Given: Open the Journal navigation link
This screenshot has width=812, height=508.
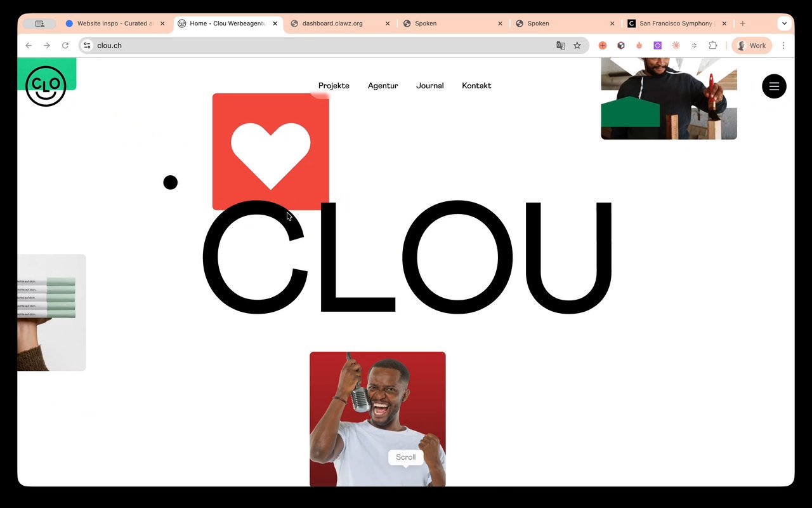Looking at the screenshot, I should click(x=430, y=86).
